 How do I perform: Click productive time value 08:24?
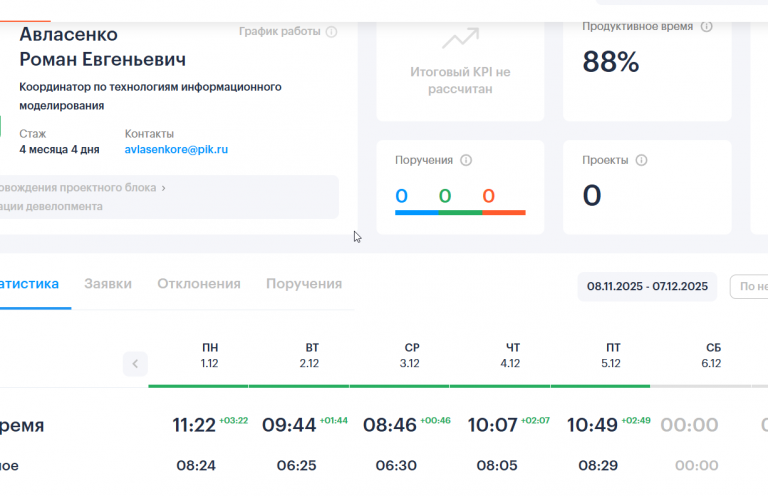196,466
